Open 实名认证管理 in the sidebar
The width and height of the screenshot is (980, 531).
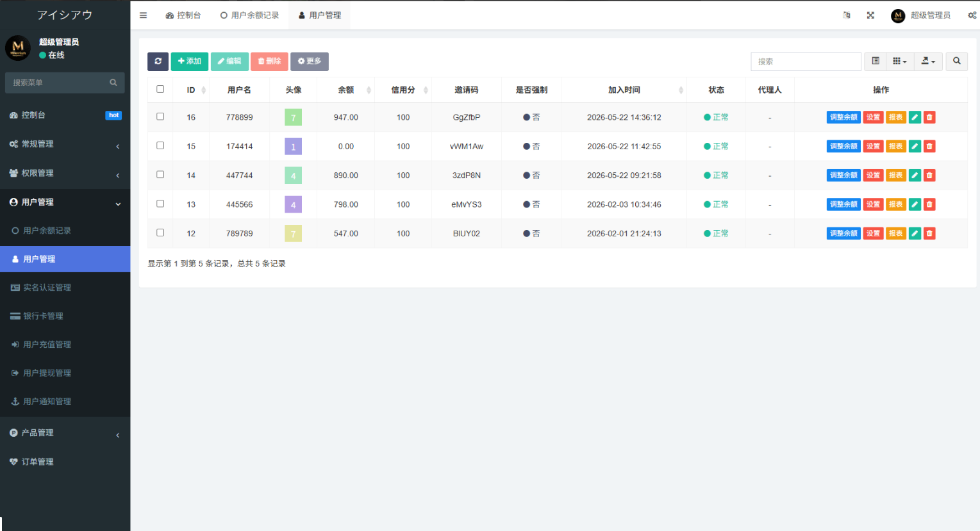click(65, 288)
